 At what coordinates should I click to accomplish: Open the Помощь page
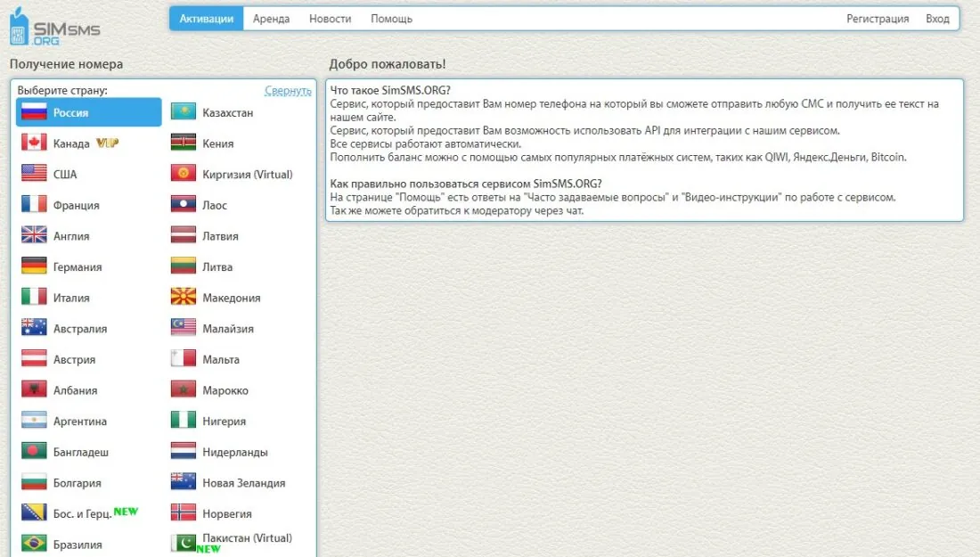390,18
